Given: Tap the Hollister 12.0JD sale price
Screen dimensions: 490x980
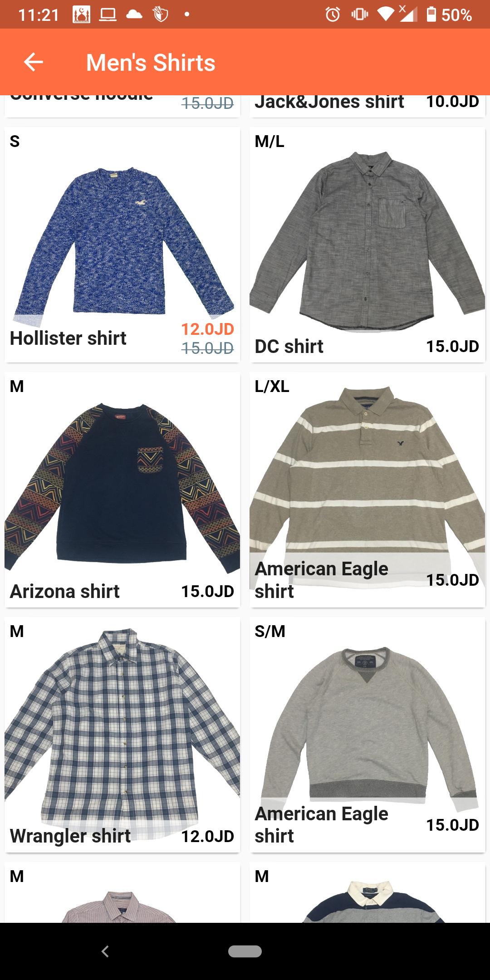Looking at the screenshot, I should click(x=207, y=329).
